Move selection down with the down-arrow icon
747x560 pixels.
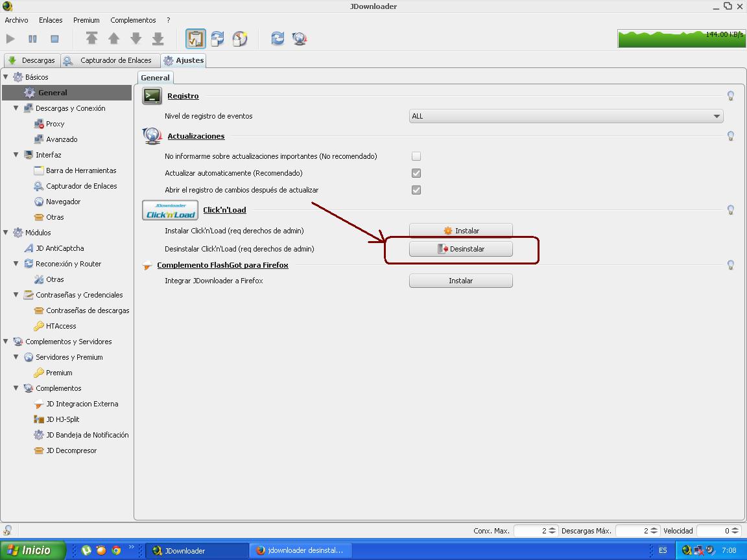click(136, 39)
